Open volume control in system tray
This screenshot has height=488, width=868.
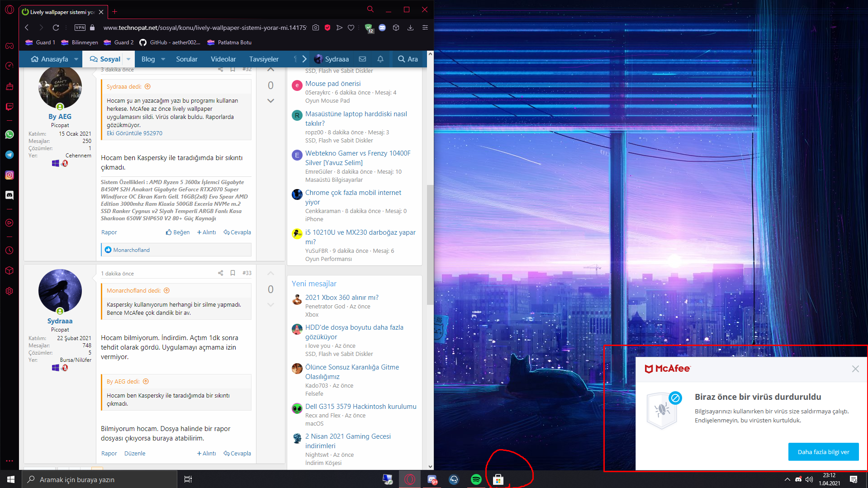809,479
